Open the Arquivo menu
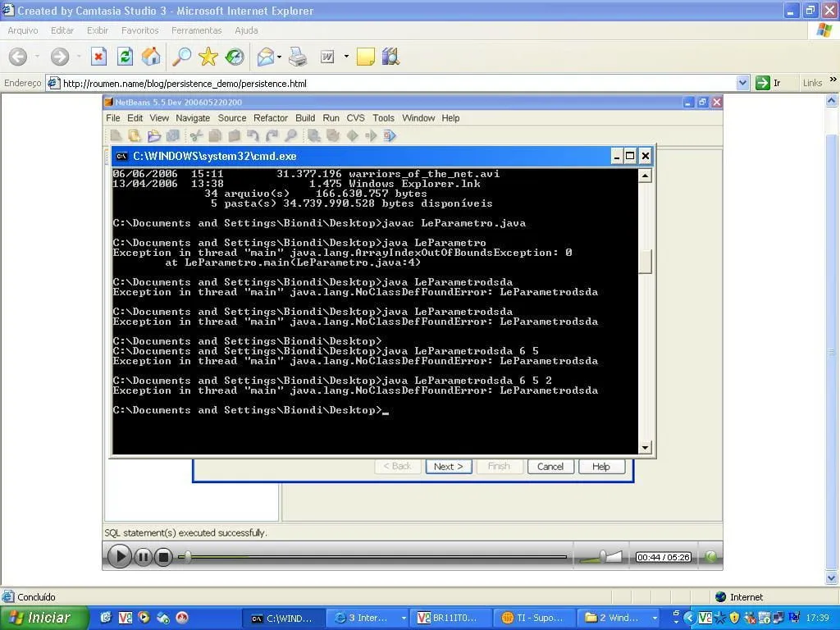Viewport: 840px width, 630px height. [x=22, y=30]
